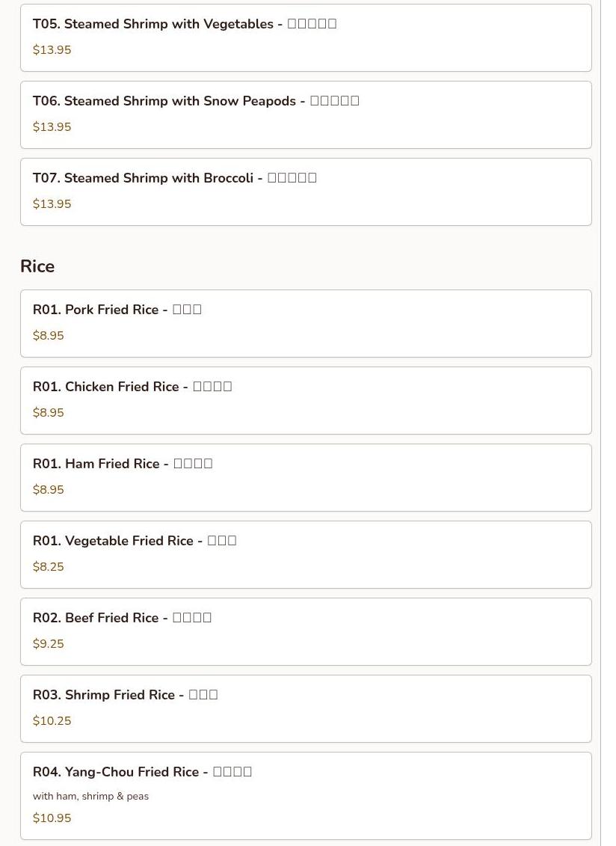Click the $10.25 price for Shrimp Fried Rice
Screen dimensions: 616x846
(52, 721)
